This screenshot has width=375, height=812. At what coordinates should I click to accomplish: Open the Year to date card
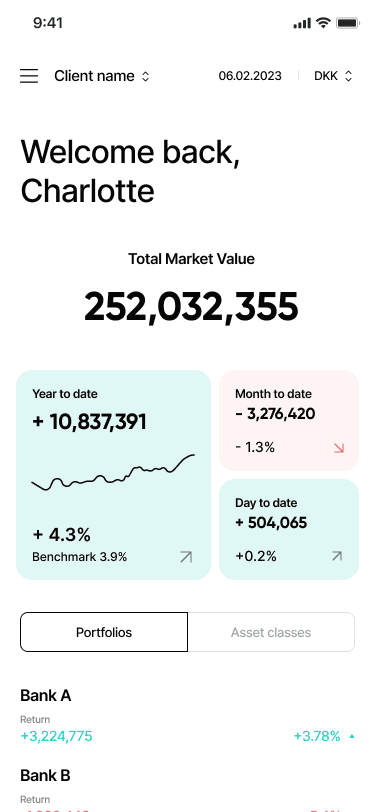coord(113,474)
